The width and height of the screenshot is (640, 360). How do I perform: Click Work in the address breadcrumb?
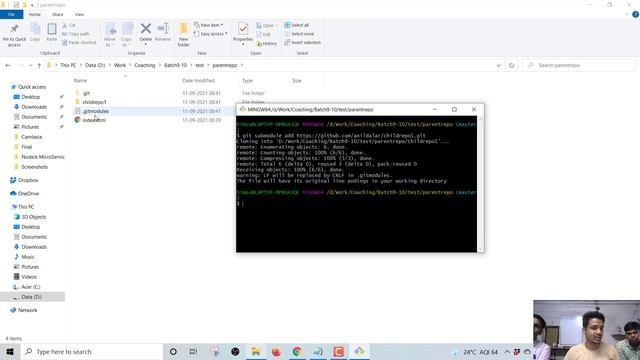pyautogui.click(x=120, y=65)
